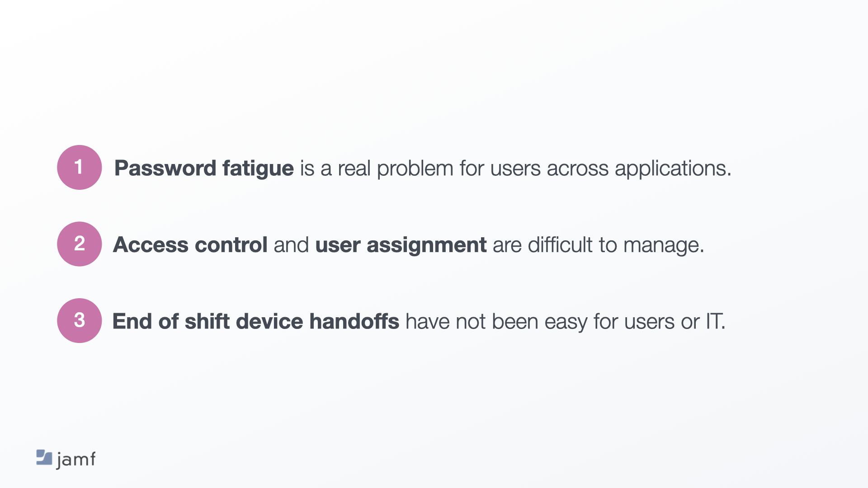Image resolution: width=868 pixels, height=488 pixels.
Task: Click the word "applications." in line one
Action: point(673,168)
